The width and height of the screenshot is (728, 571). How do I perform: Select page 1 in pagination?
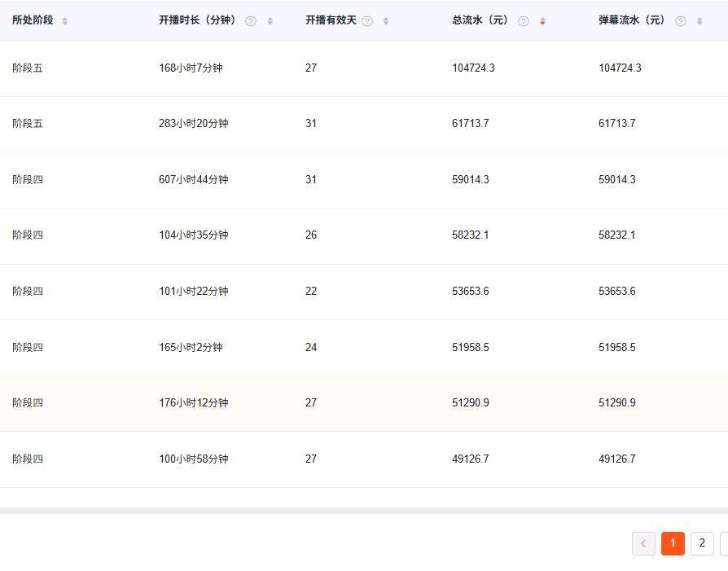(x=673, y=543)
